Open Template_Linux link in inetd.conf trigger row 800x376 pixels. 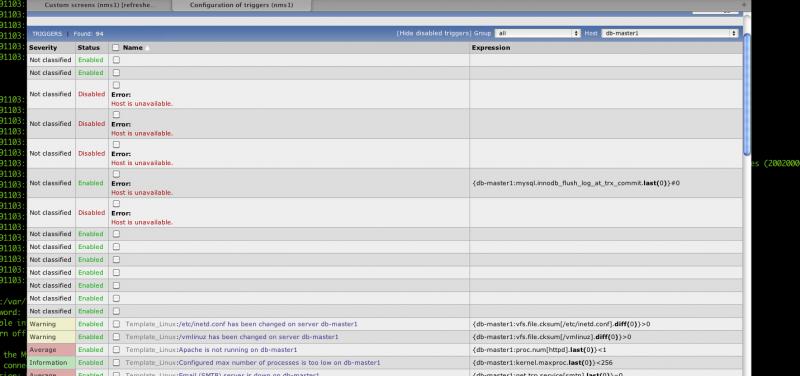pyautogui.click(x=151, y=324)
